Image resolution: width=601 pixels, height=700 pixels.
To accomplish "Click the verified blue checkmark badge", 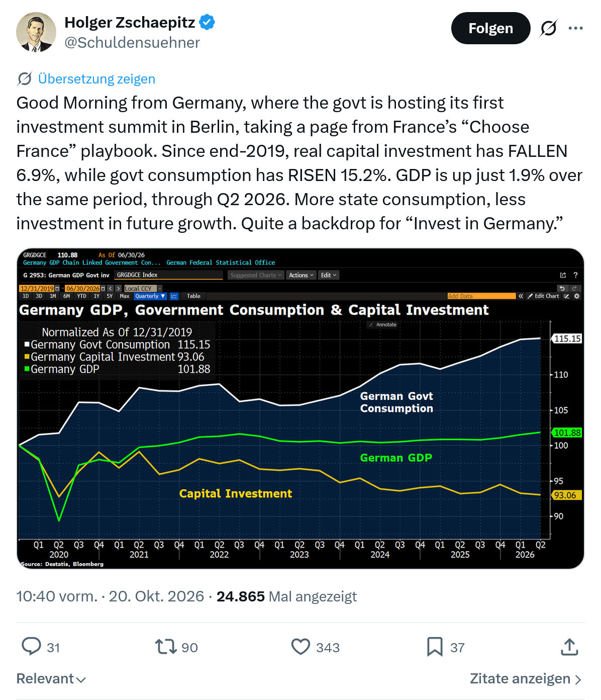I will point(207,22).
